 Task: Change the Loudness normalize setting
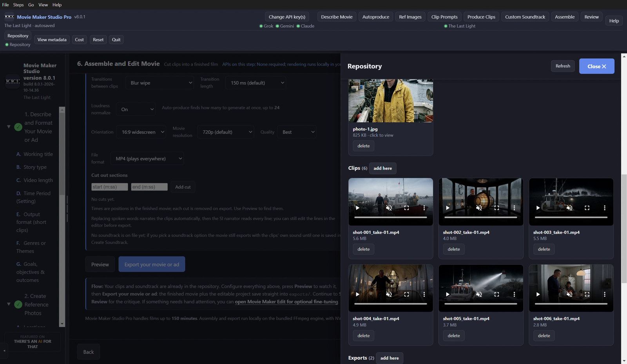[x=136, y=110]
